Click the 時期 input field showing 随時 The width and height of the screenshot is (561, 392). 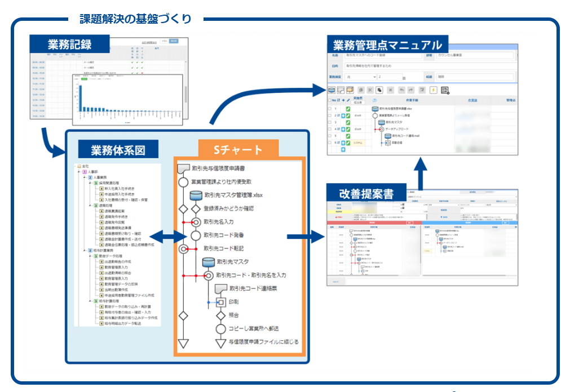475,77
